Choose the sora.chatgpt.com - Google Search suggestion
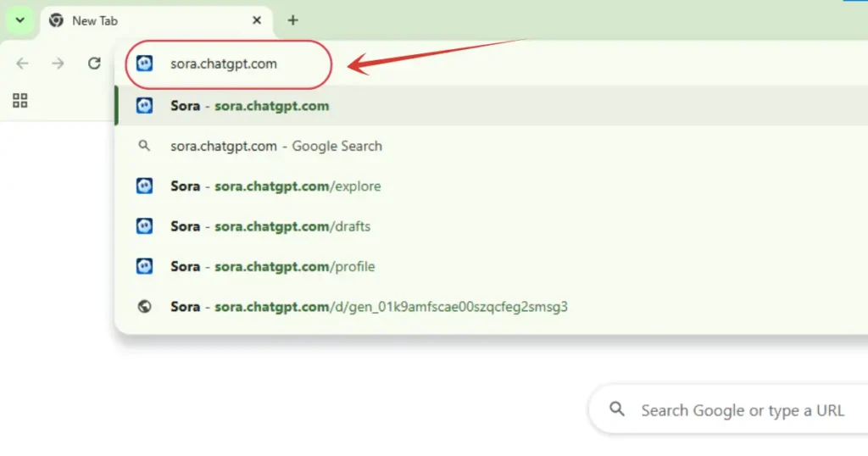This screenshot has width=868, height=456. (x=275, y=146)
